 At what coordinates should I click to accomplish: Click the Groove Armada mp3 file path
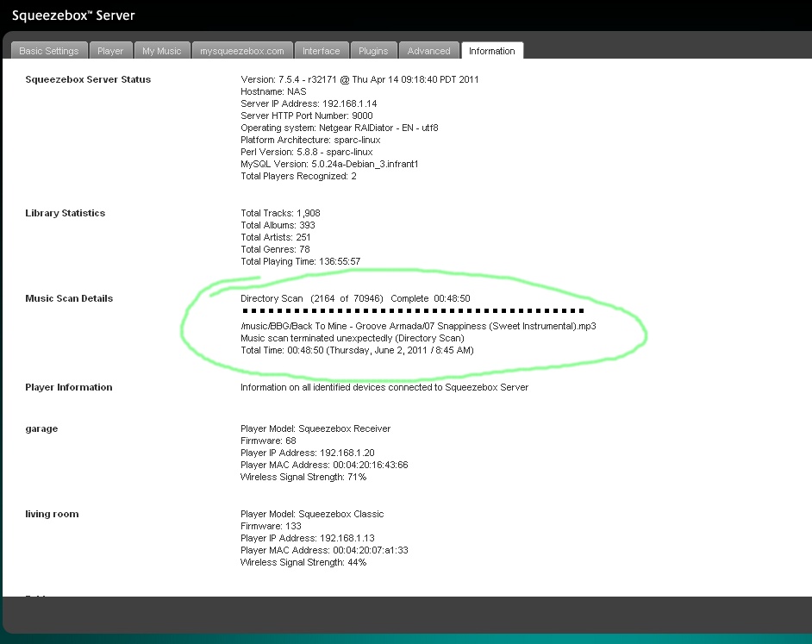[x=418, y=326]
